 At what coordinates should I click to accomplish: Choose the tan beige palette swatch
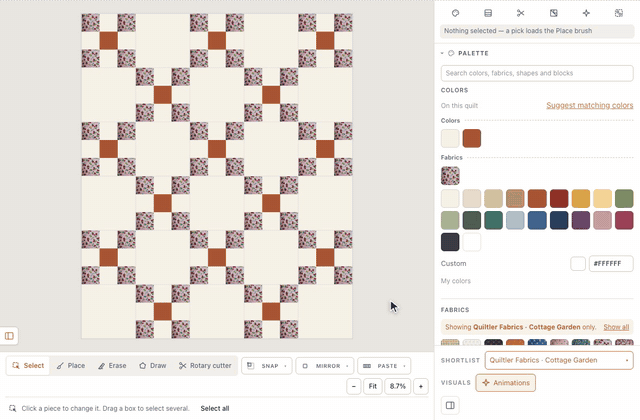click(493, 198)
